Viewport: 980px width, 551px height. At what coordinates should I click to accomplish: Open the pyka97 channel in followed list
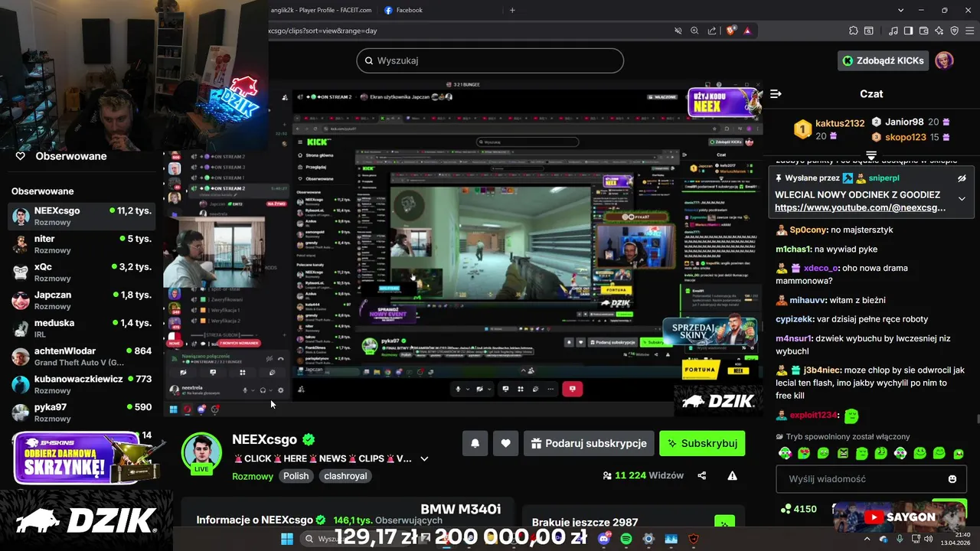pos(82,412)
